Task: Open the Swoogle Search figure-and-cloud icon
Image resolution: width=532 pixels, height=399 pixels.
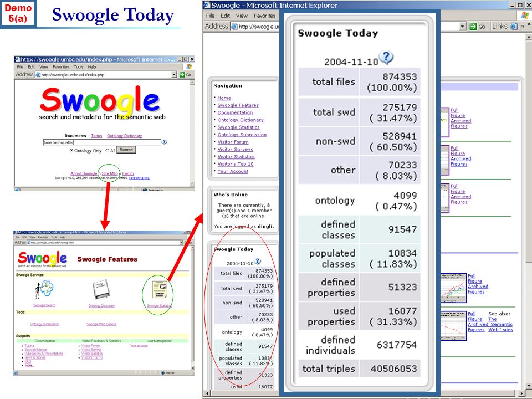Action: [x=44, y=290]
